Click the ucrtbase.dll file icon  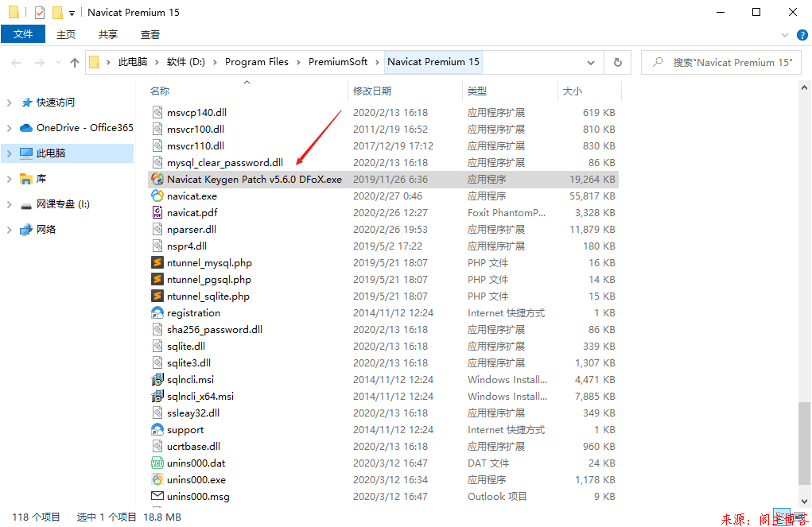pos(157,446)
